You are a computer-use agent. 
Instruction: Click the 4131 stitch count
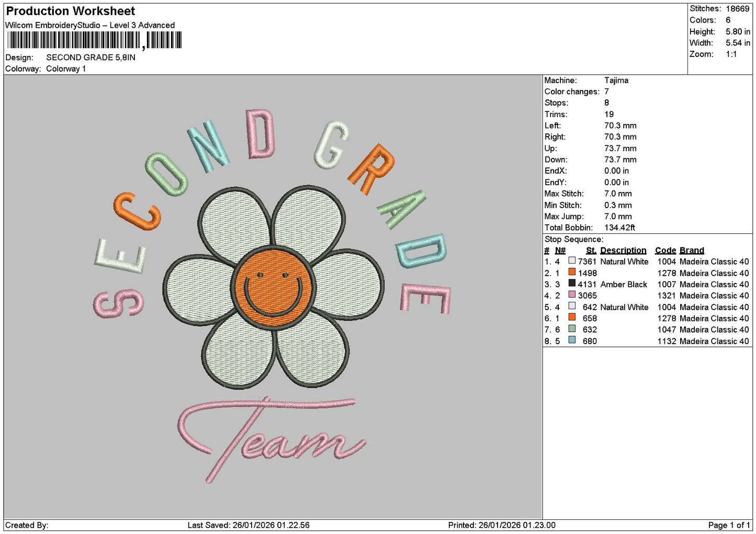587,285
